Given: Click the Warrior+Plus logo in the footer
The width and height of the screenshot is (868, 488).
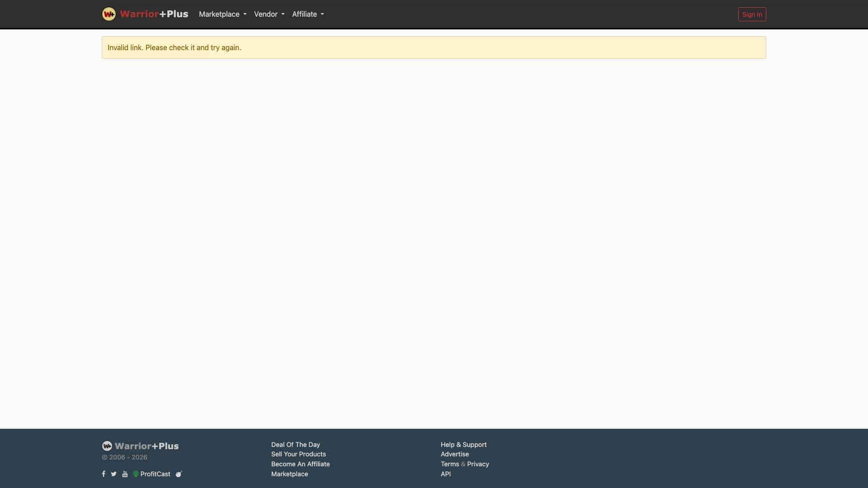Looking at the screenshot, I should pos(140,446).
